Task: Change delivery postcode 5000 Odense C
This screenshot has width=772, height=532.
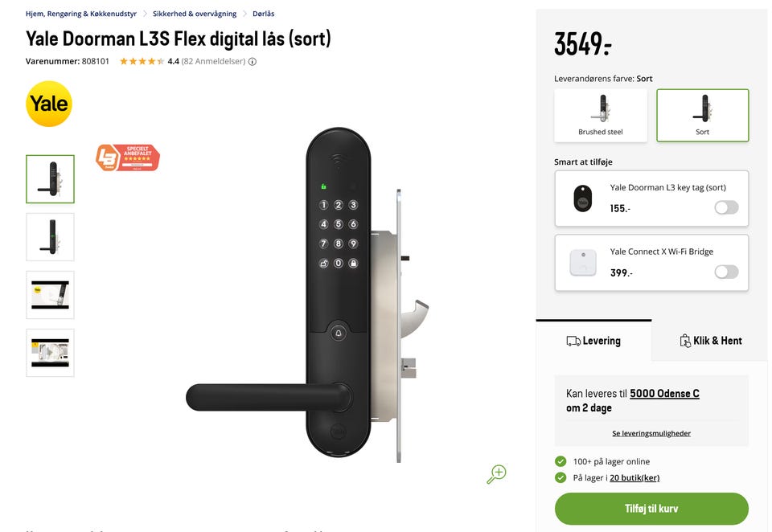Action: point(665,393)
